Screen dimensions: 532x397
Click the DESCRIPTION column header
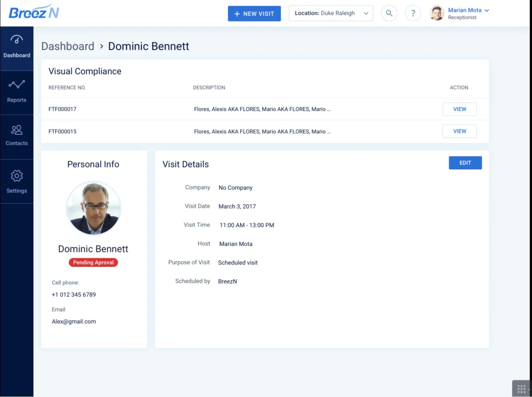pyautogui.click(x=209, y=88)
